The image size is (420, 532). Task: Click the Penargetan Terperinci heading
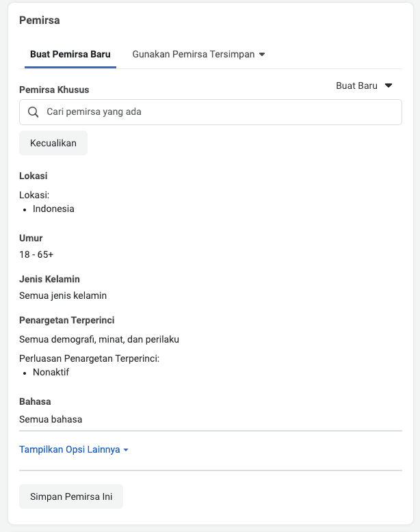(x=67, y=320)
